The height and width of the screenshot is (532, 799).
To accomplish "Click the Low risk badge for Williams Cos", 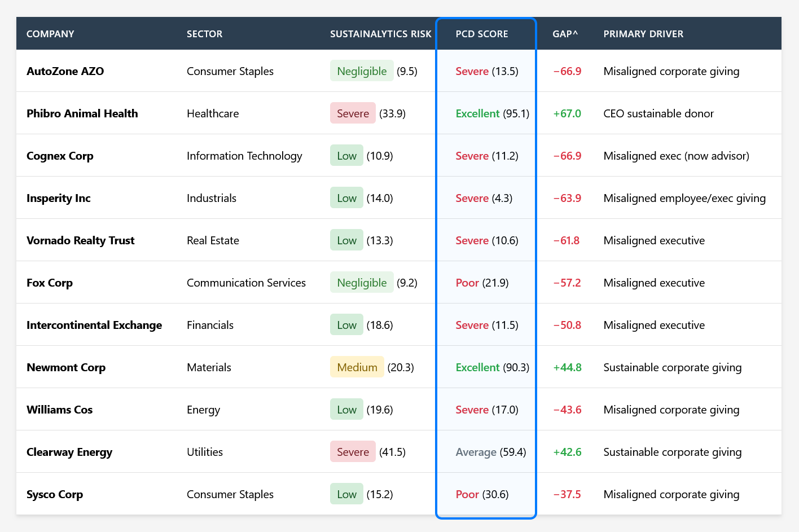I will [x=346, y=410].
